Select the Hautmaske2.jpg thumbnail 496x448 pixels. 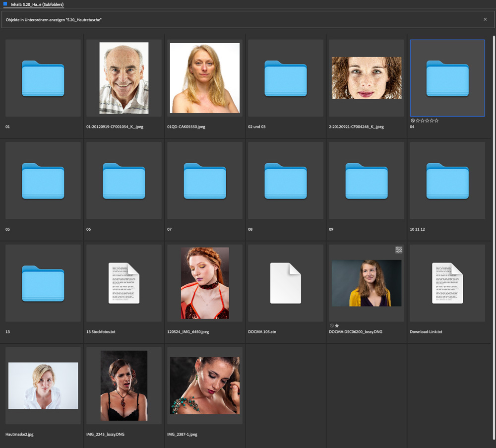point(43,385)
